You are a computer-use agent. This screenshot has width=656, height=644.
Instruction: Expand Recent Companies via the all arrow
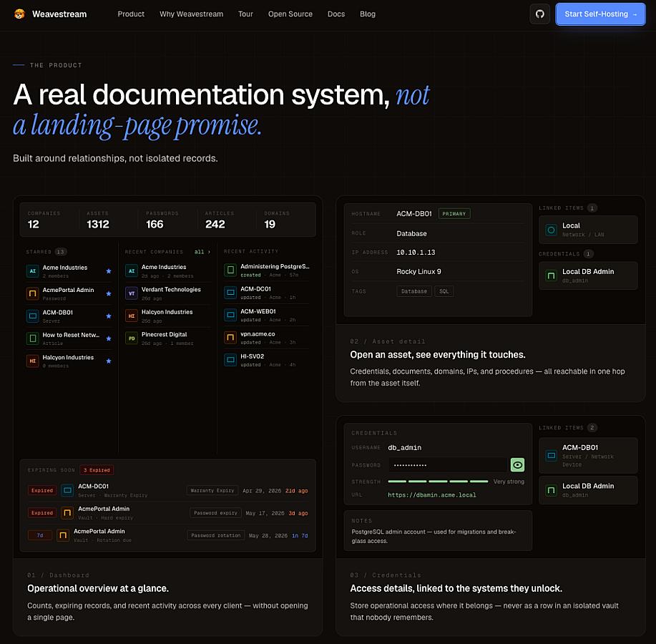pos(202,251)
